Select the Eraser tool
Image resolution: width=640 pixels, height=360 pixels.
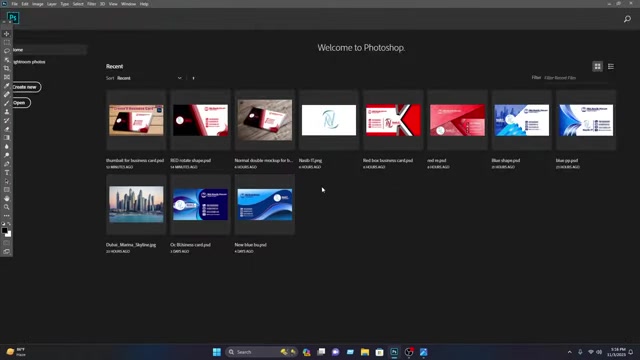tap(7, 129)
